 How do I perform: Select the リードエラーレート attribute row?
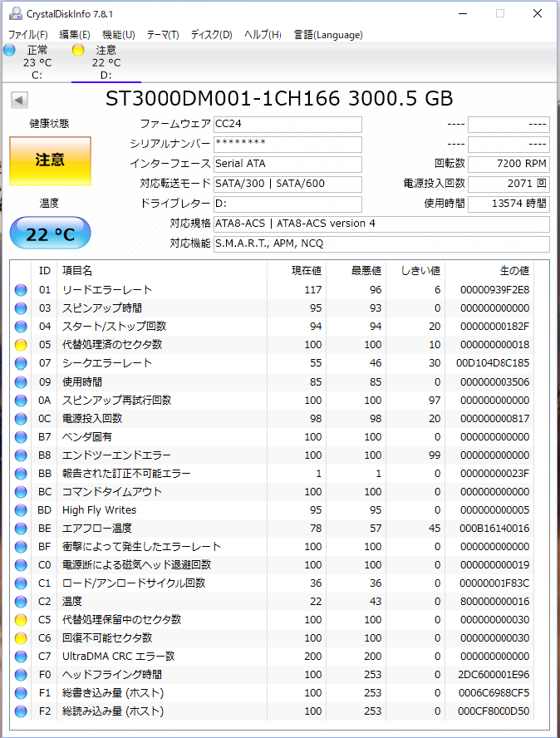tap(107, 290)
